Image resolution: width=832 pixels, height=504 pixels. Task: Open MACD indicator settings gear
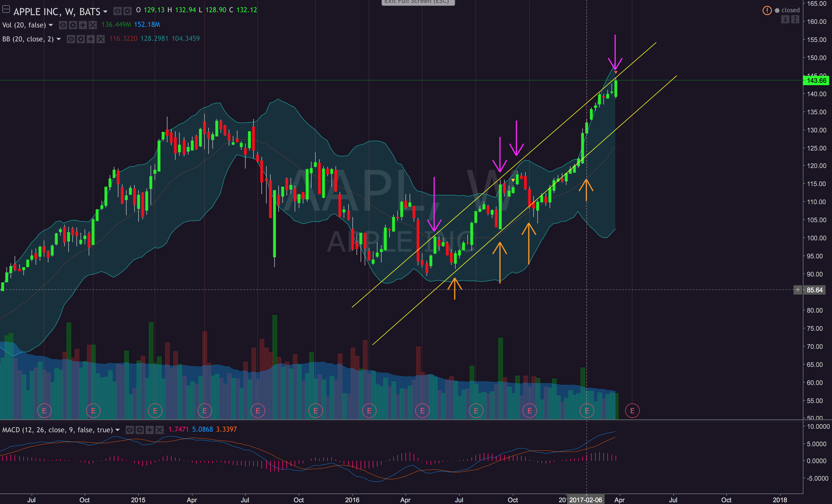139,430
